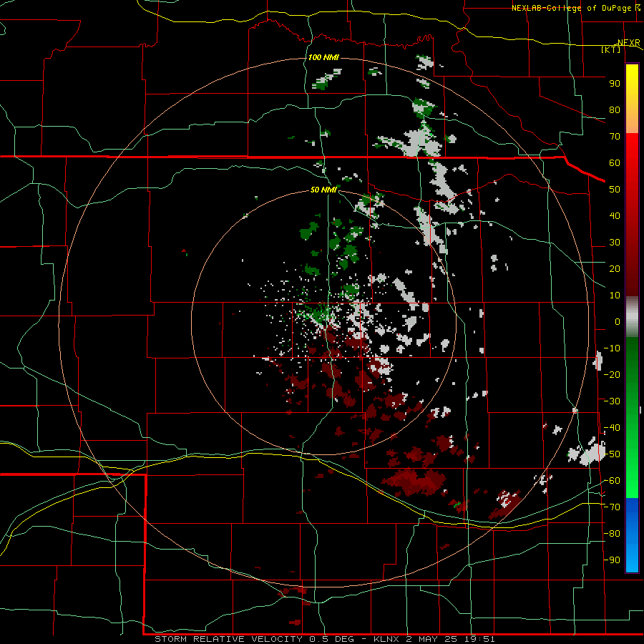Click the 70 value on the velocity scale
The height and width of the screenshot is (644, 644).
[x=615, y=137]
